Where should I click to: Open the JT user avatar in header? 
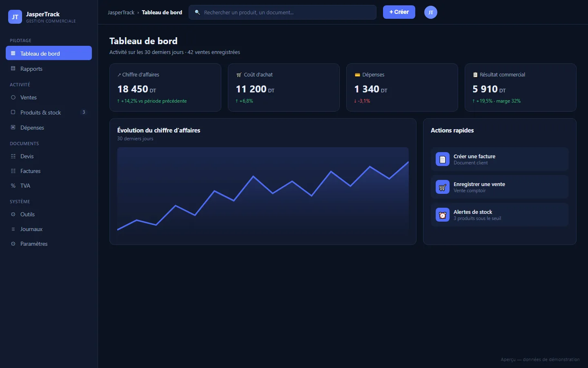pos(431,12)
